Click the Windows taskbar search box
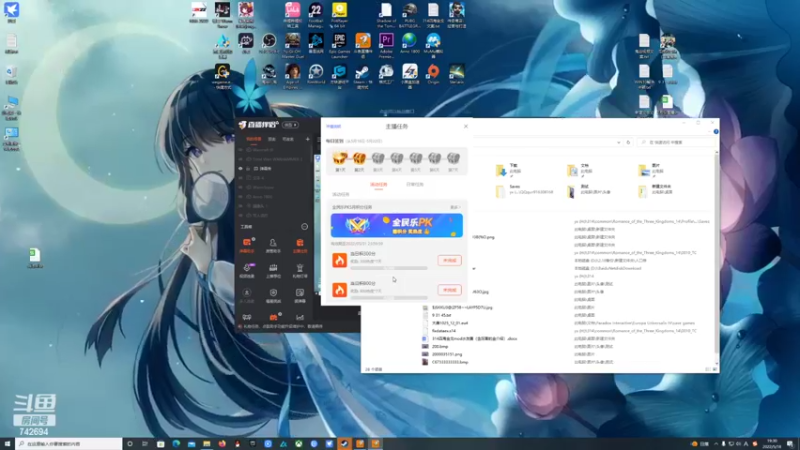This screenshot has width=800, height=450. [69, 444]
